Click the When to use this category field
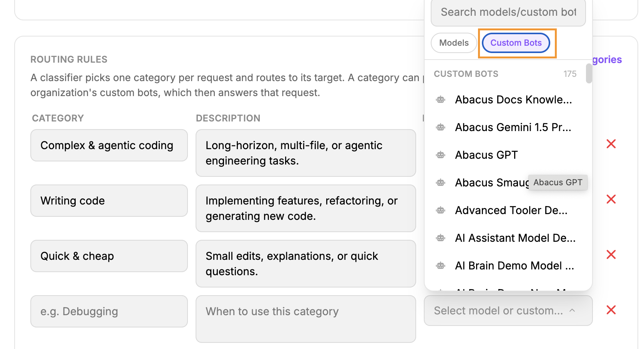Image resolution: width=644 pixels, height=349 pixels. pos(306,319)
